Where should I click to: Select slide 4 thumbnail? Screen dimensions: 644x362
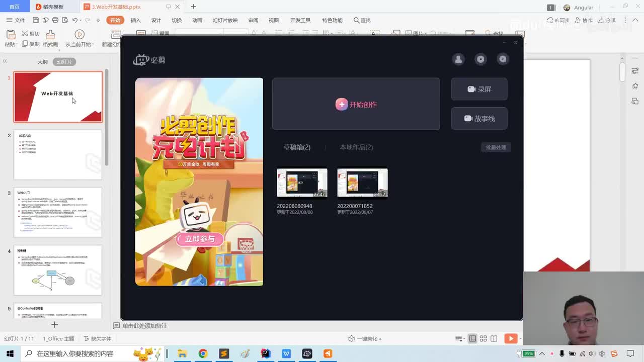(x=58, y=270)
